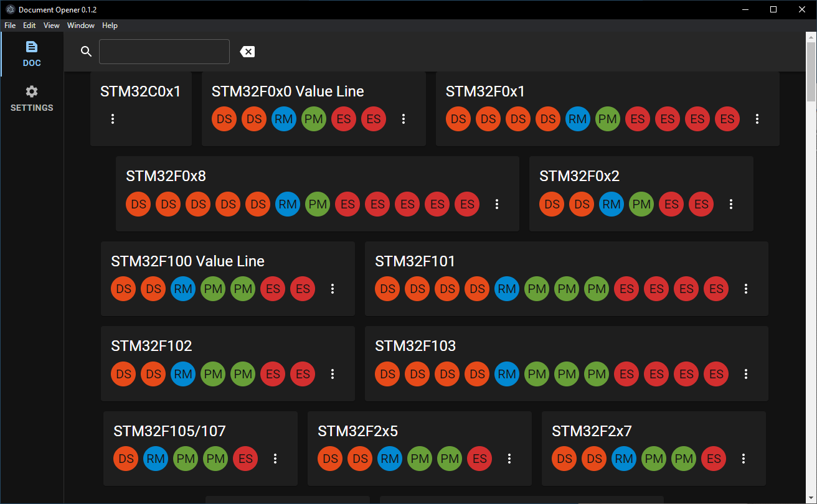This screenshot has height=504, width=817.
Task: Open the options menu on the STM32C0x1 card
Action: coord(113,119)
